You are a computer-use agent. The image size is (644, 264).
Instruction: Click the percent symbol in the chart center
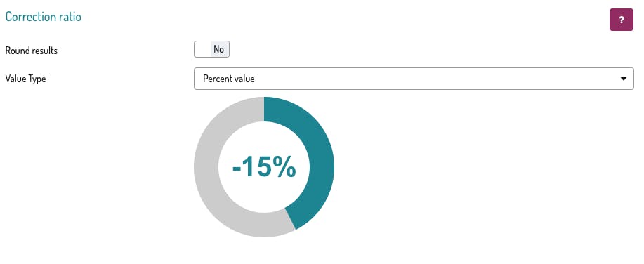pos(284,167)
